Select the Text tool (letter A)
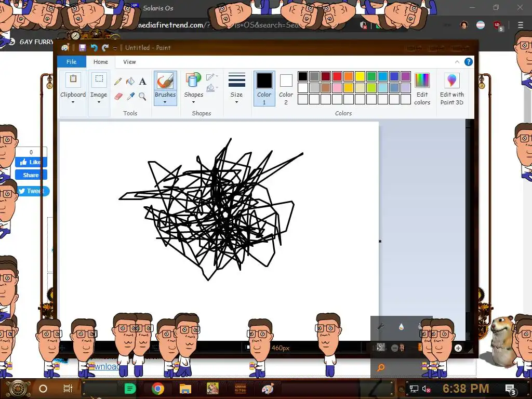The width and height of the screenshot is (532, 399). (142, 82)
